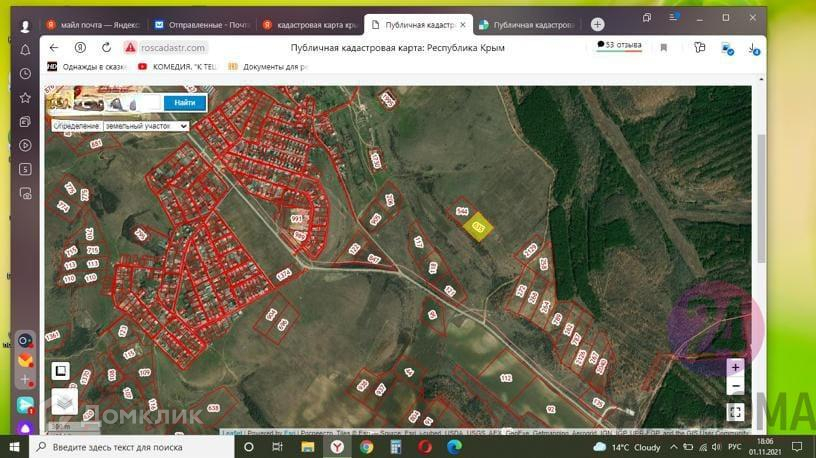Expand 'земельный участок' type dropdown

click(x=146, y=126)
